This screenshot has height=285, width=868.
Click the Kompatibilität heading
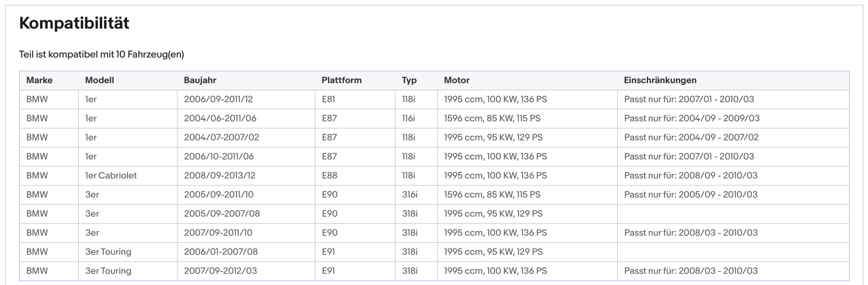[74, 23]
